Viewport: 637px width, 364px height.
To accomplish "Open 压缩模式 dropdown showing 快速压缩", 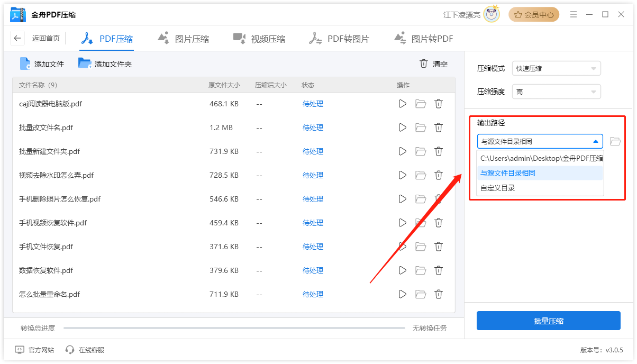I will tap(557, 68).
